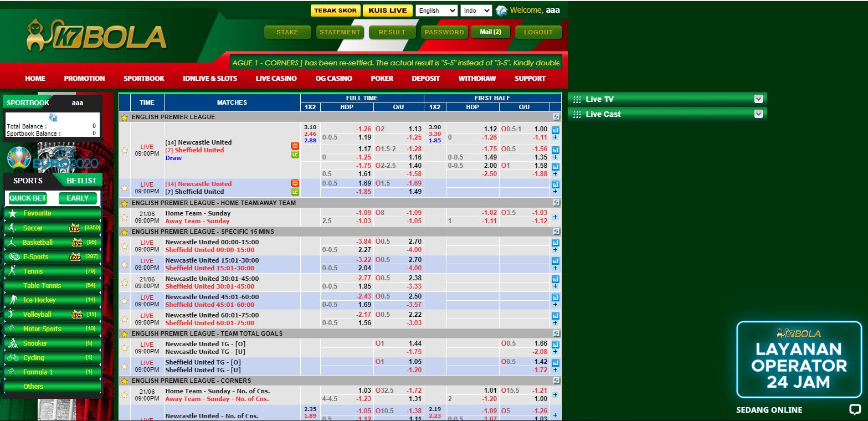Click the LOGOUT button
The width and height of the screenshot is (868, 421).
(538, 32)
